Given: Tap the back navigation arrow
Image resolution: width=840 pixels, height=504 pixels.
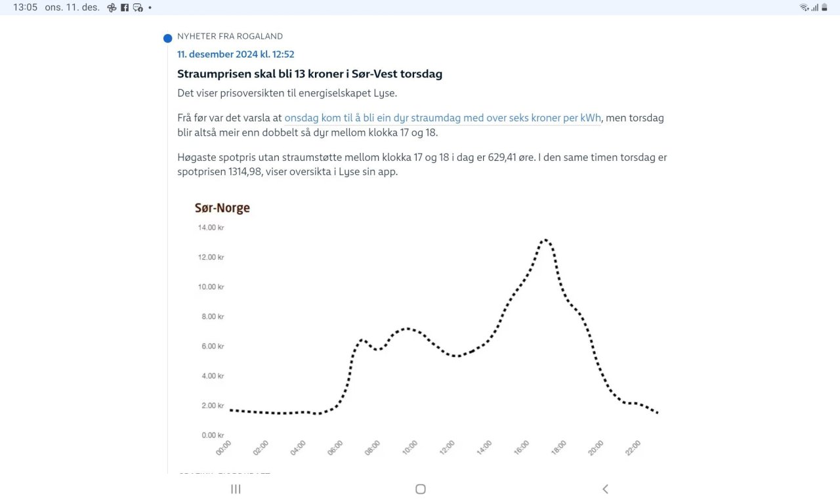Looking at the screenshot, I should point(605,489).
